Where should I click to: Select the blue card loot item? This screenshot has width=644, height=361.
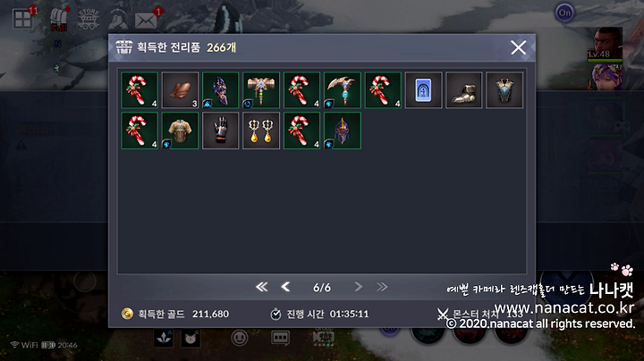pos(423,90)
